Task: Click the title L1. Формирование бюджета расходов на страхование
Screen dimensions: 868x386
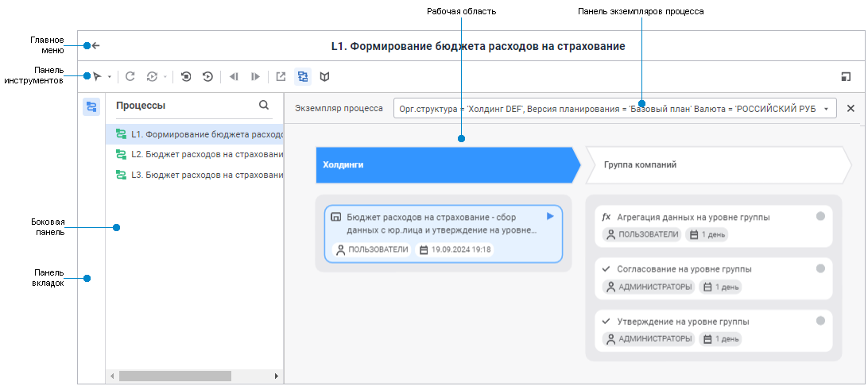Action: 479,46
